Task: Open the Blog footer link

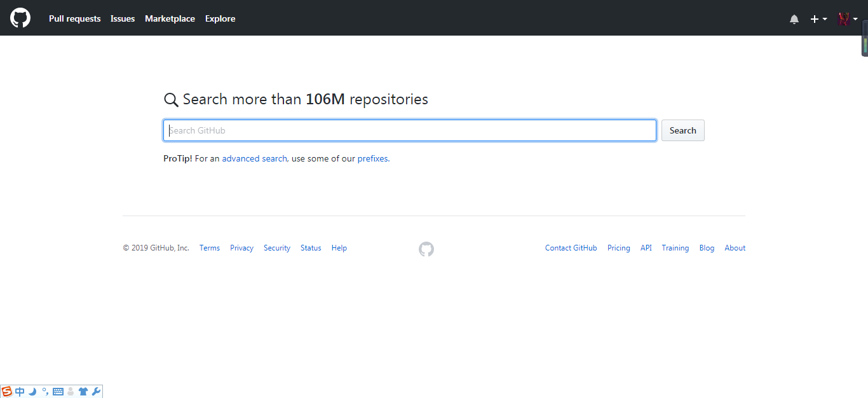Action: click(707, 248)
